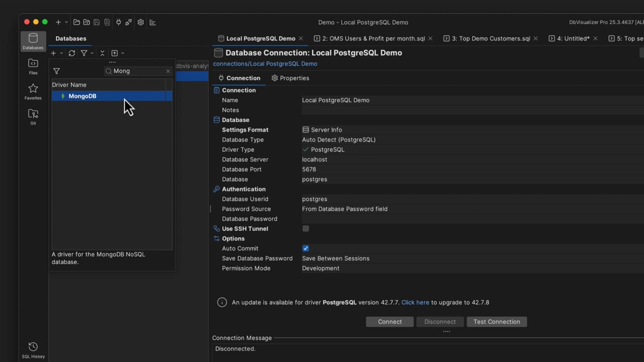Enable the Use SSH Tunnel checkbox
644x362 pixels.
tap(306, 229)
